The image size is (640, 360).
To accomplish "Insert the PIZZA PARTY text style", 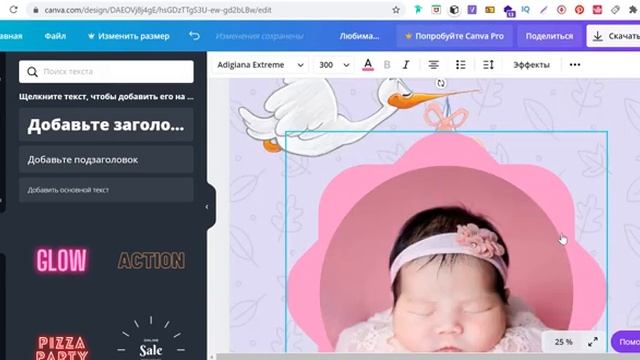I will 62,347.
